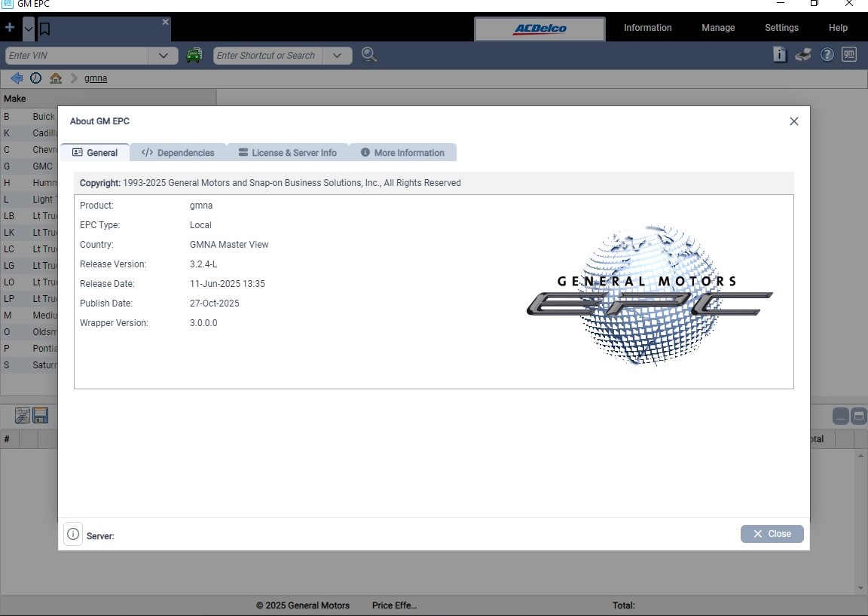This screenshot has width=868, height=616.
Task: Click the gm logo icon in toolbar
Action: coord(848,54)
